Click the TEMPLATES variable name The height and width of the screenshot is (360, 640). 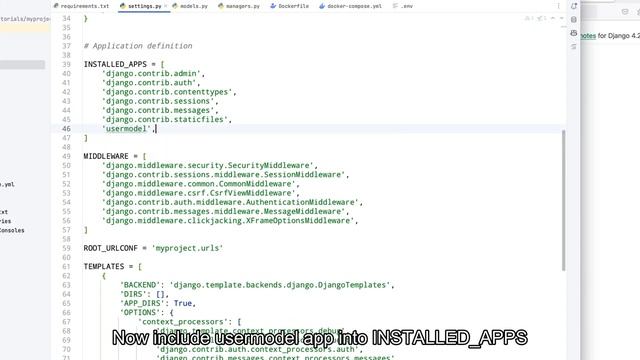pyautogui.click(x=104, y=267)
